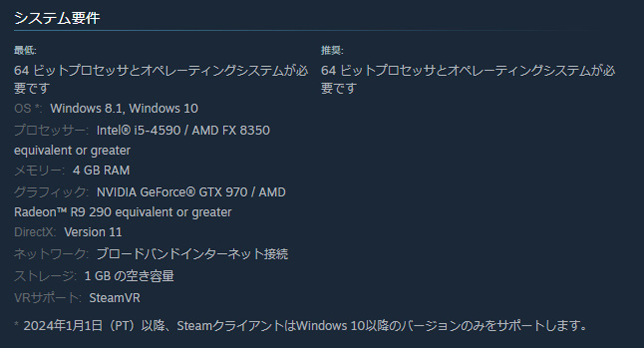Select the Windows 8.1, Windows 10 text
Image resolution: width=644 pixels, height=348 pixels.
pos(124,108)
